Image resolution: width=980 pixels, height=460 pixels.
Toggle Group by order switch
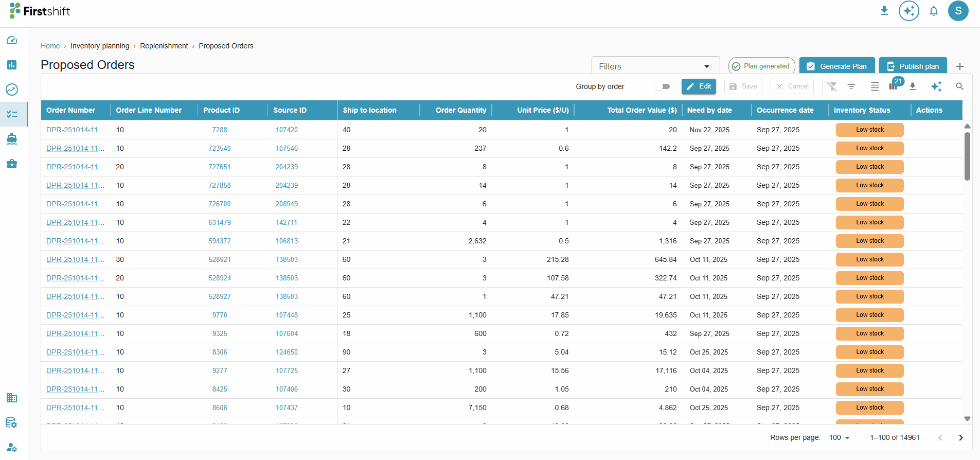coord(663,86)
